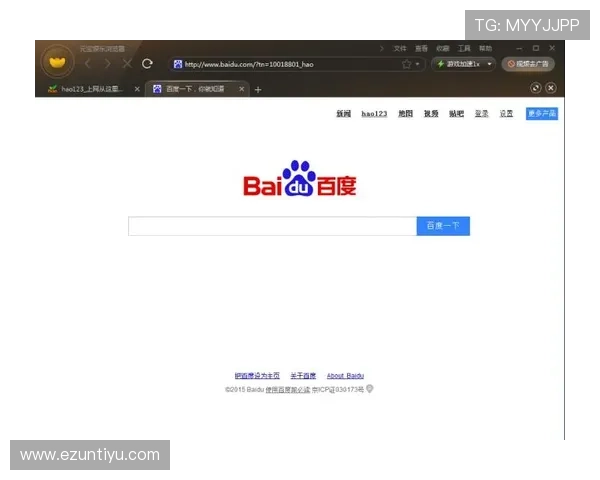The width and height of the screenshot is (600, 480).
Task: Click the round close-all icon on the tab bar
Action: coord(551,88)
